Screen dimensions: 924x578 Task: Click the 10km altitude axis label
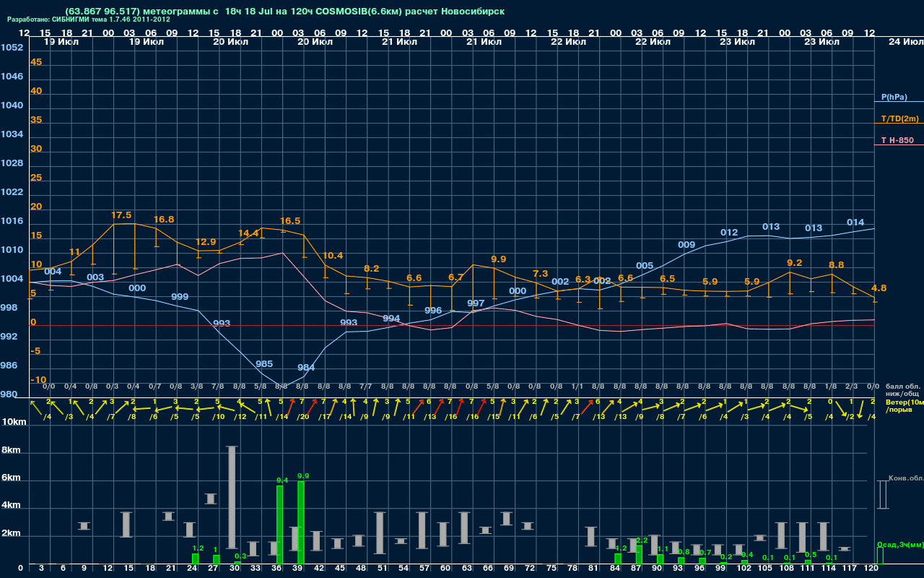pos(14,422)
